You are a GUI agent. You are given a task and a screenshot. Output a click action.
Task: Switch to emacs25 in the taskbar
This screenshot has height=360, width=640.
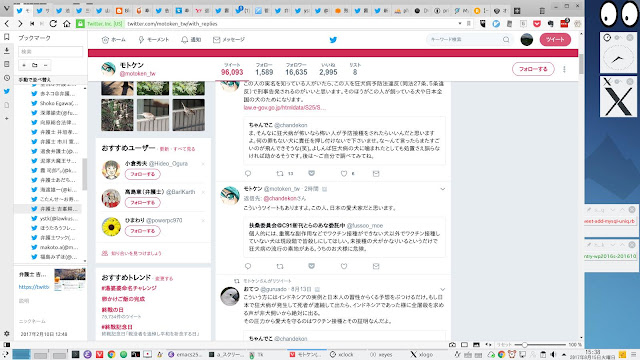pos(185,354)
